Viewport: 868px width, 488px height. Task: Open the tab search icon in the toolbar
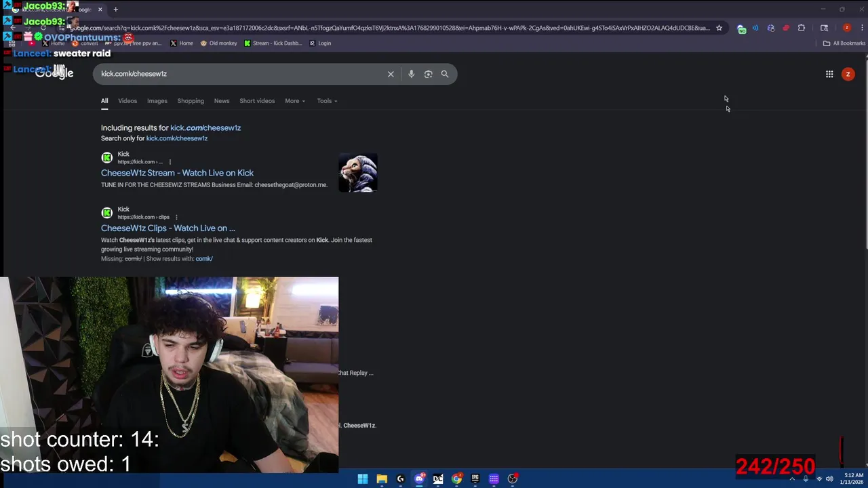[x=824, y=28]
